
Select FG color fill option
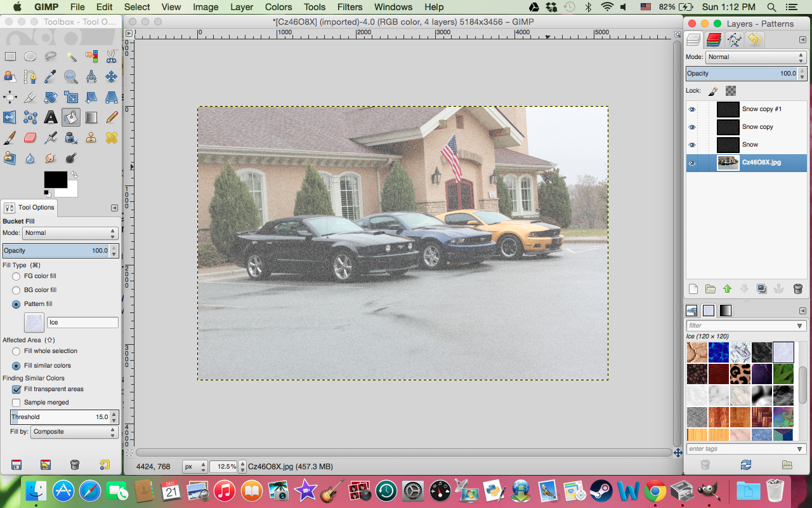coord(16,276)
